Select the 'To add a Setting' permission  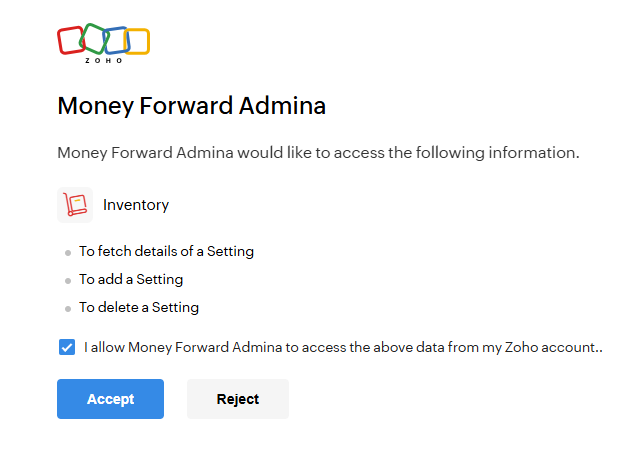coord(131,279)
